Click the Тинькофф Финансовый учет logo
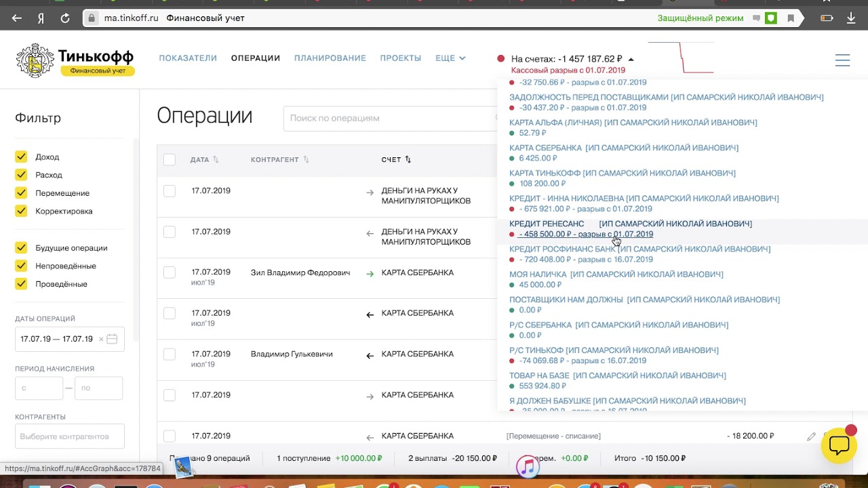 (x=75, y=60)
